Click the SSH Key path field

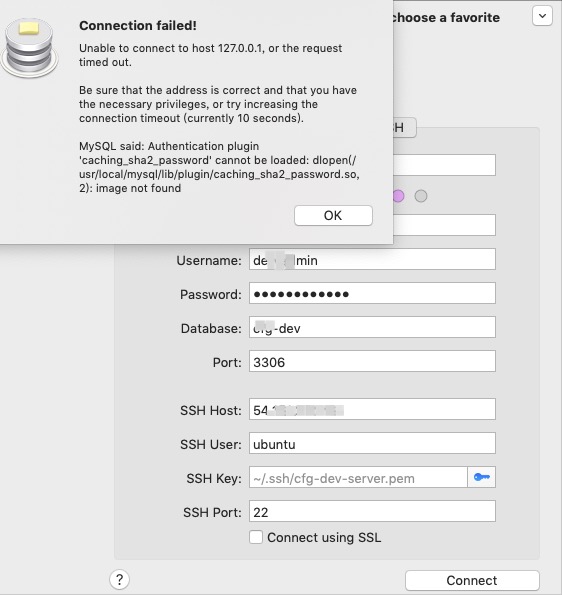pyautogui.click(x=358, y=477)
